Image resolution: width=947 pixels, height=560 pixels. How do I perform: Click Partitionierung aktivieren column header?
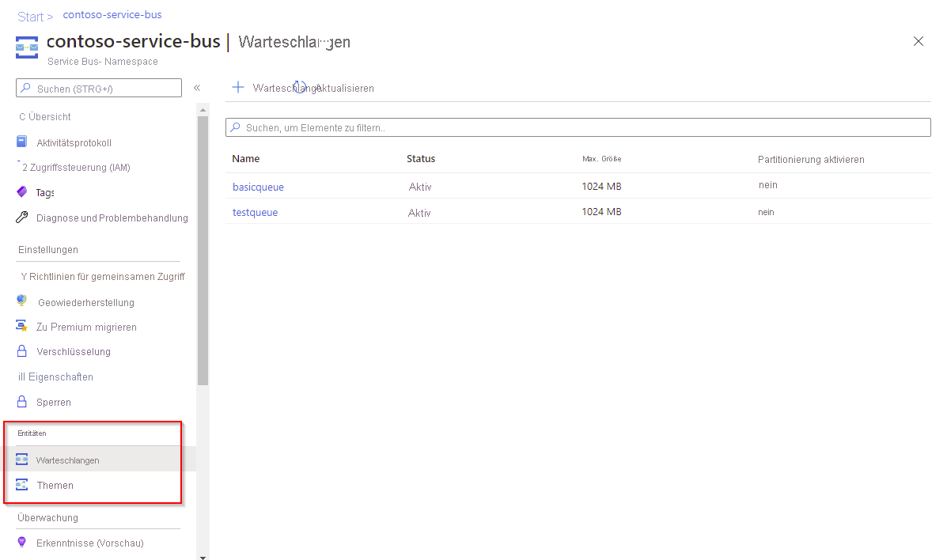[811, 160]
